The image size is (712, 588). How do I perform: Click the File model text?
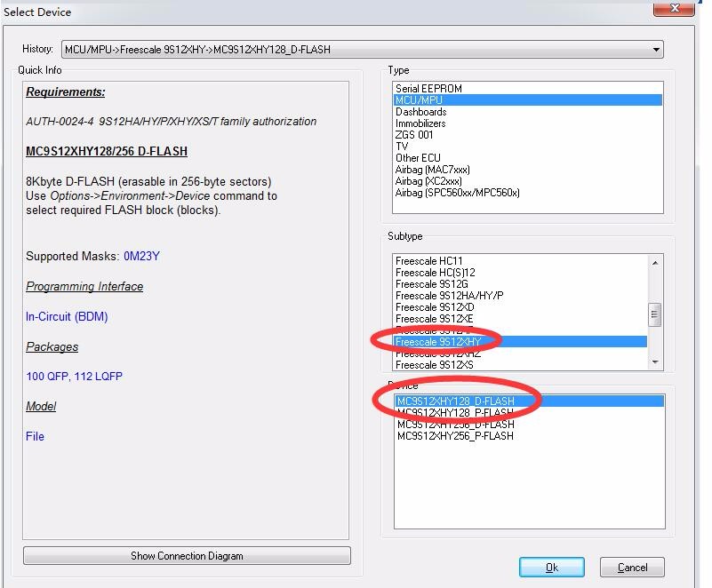(35, 436)
